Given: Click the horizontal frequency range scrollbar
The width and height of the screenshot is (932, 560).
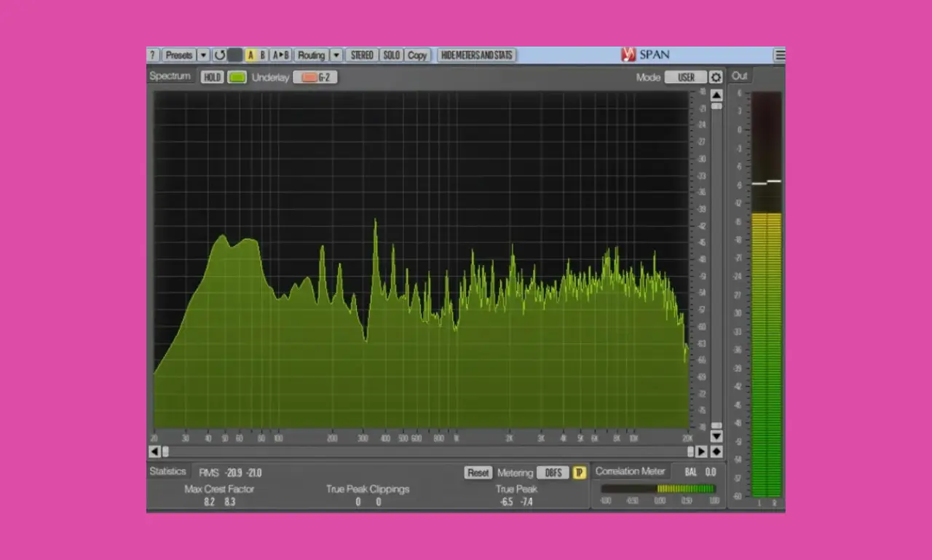Looking at the screenshot, I should pos(427,451).
